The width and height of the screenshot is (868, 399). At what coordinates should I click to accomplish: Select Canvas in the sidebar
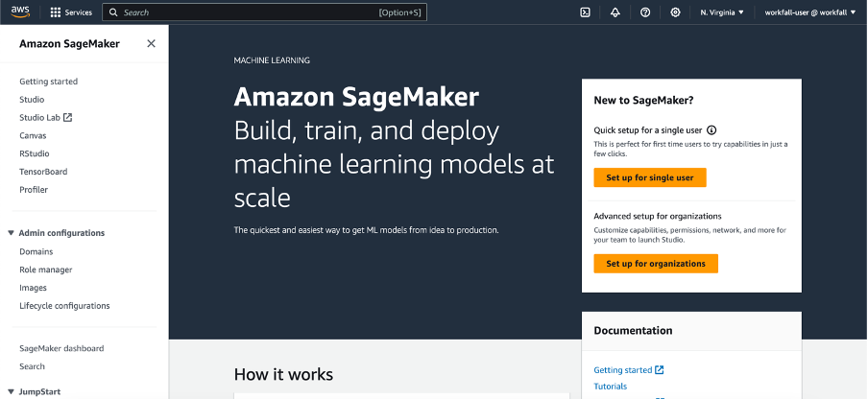33,135
